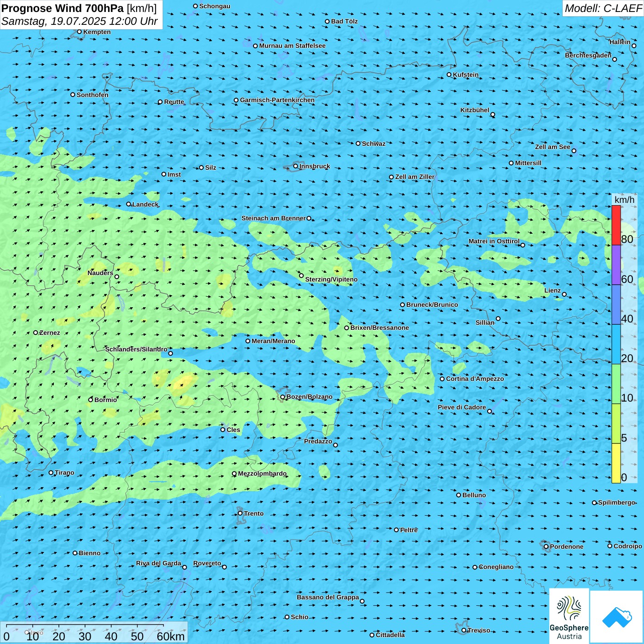Select the Garmisch-Partenkirchen marker

point(236,100)
